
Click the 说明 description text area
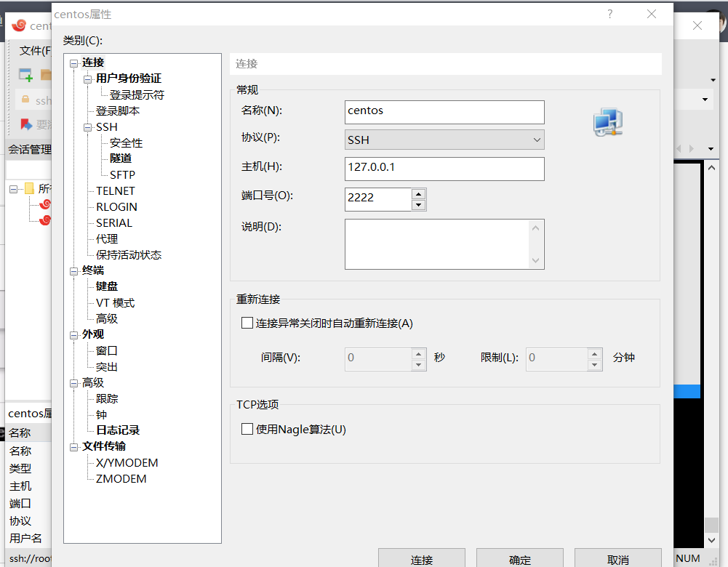[x=444, y=244]
